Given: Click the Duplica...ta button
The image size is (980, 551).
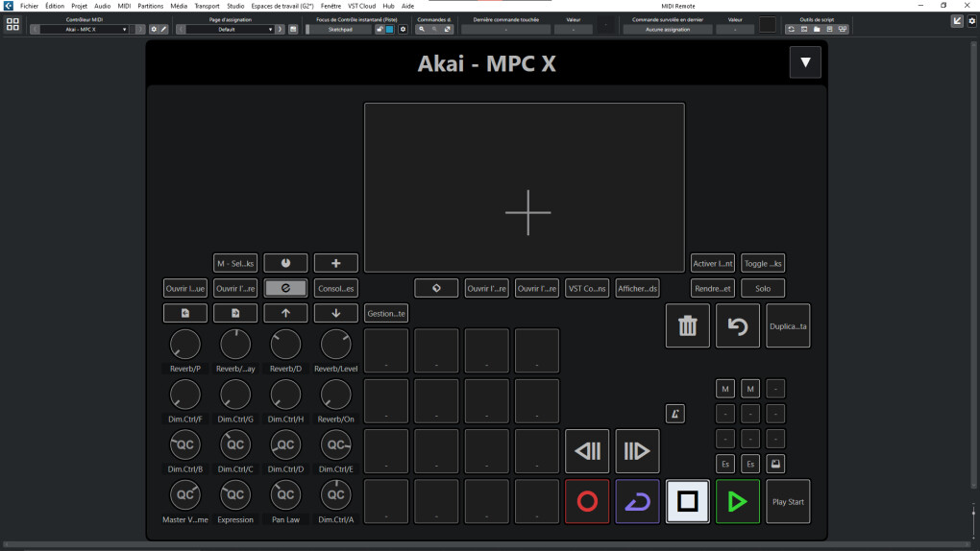Looking at the screenshot, I should click(x=788, y=325).
